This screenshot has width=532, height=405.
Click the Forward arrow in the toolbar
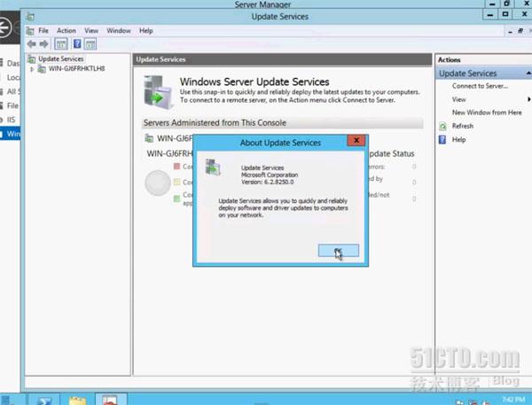pos(43,43)
